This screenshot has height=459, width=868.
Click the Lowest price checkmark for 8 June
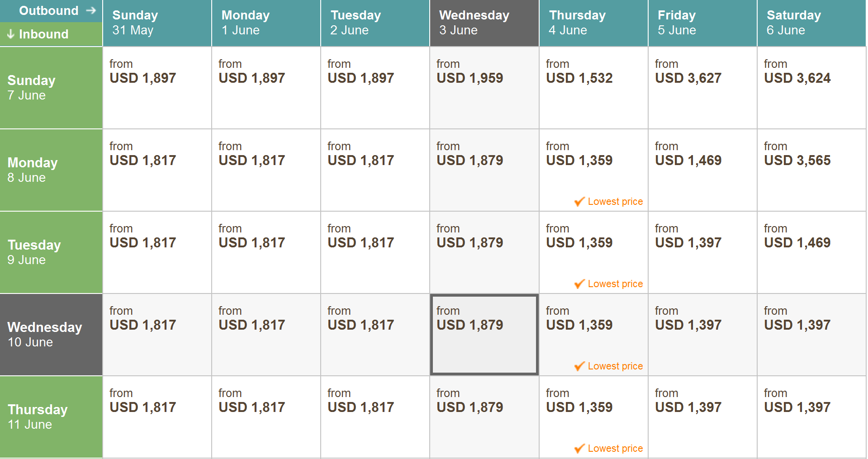click(x=579, y=202)
